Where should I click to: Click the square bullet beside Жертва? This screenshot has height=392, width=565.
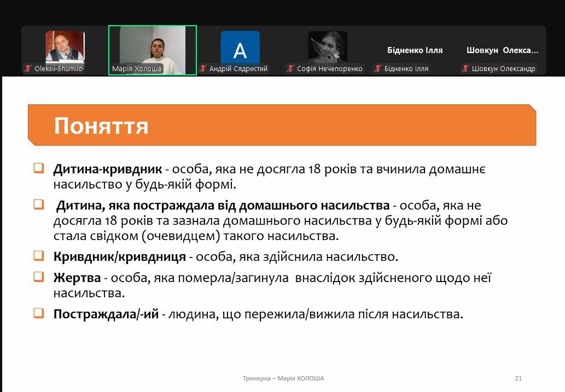click(38, 277)
